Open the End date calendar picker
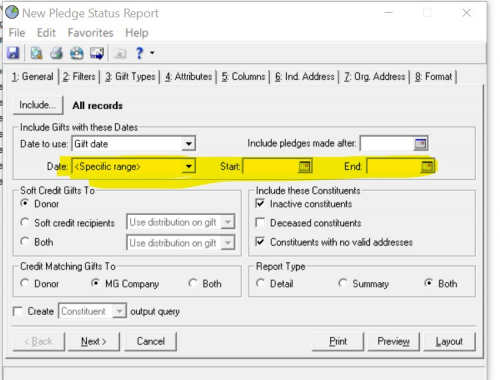Viewport: 500px width, 380px height. [x=427, y=166]
